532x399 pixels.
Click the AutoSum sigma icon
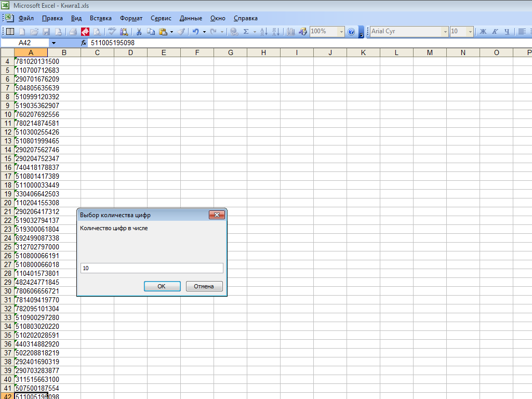246,32
